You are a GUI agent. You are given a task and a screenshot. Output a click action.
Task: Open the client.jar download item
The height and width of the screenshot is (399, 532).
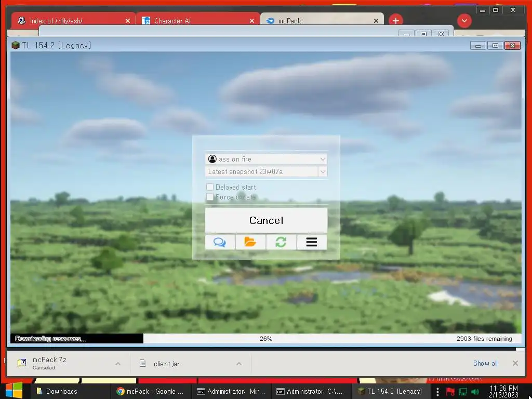click(190, 364)
